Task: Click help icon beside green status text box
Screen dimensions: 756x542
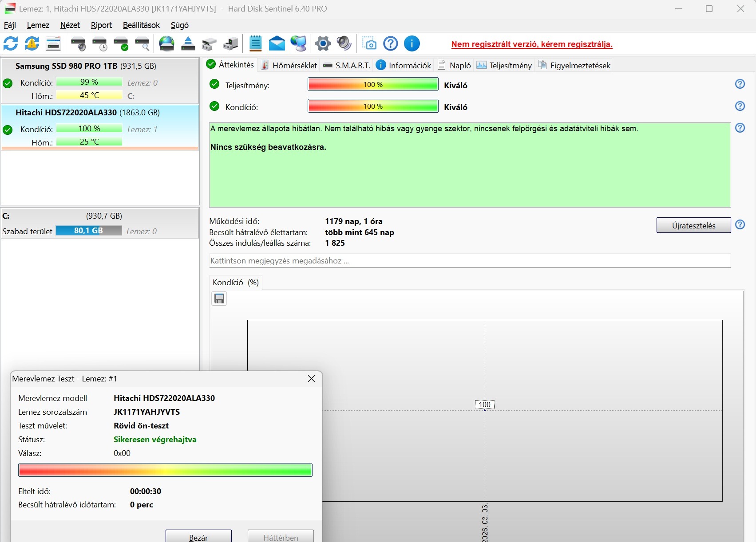Action: 740,128
